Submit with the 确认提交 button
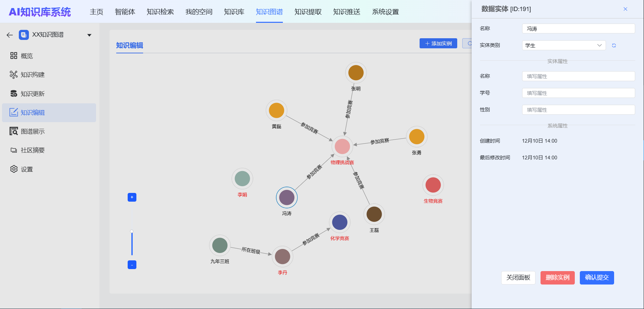 pyautogui.click(x=597, y=278)
